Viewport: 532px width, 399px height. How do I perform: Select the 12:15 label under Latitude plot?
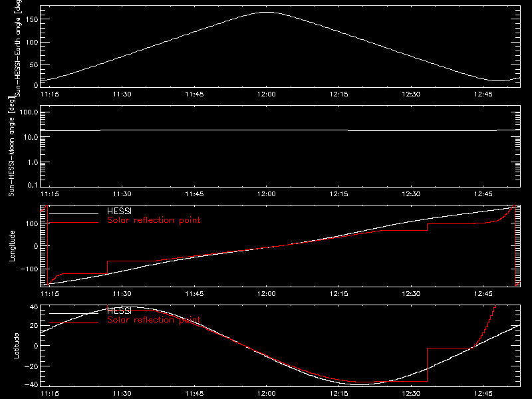(x=338, y=394)
